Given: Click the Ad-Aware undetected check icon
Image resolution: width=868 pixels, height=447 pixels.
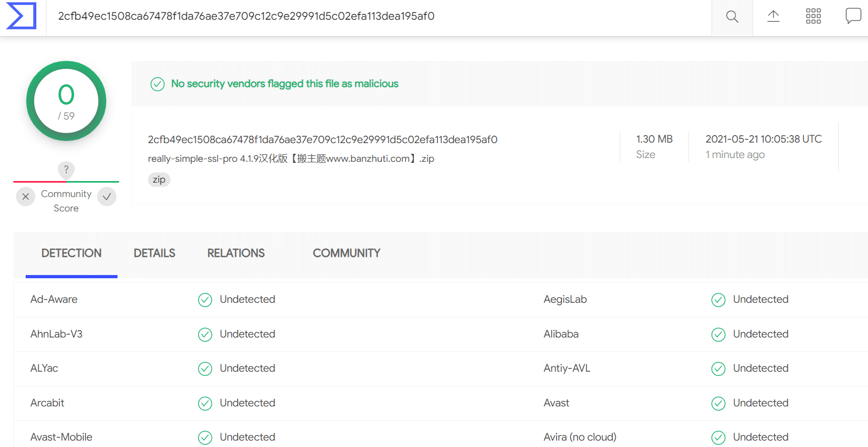Looking at the screenshot, I should (x=205, y=300).
